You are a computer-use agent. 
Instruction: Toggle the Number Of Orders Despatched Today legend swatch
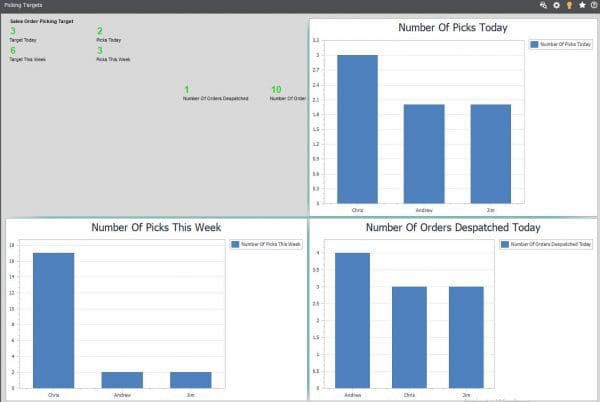coord(505,244)
